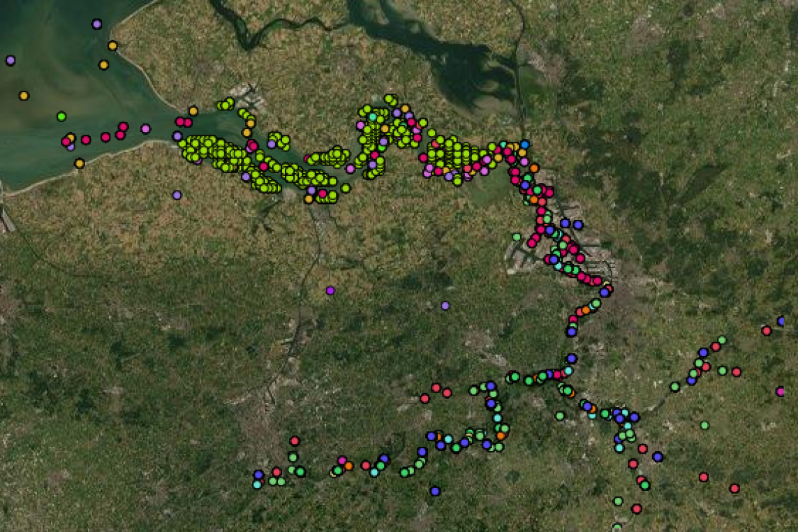Select the isolated purple marker on land below estuary
This screenshot has width=798, height=532.
coord(177,195)
